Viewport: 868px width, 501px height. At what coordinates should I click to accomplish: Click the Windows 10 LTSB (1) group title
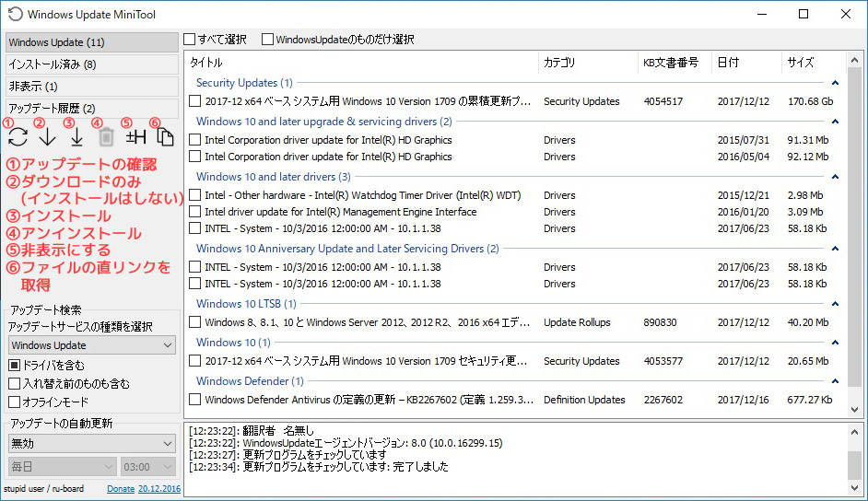pyautogui.click(x=246, y=304)
